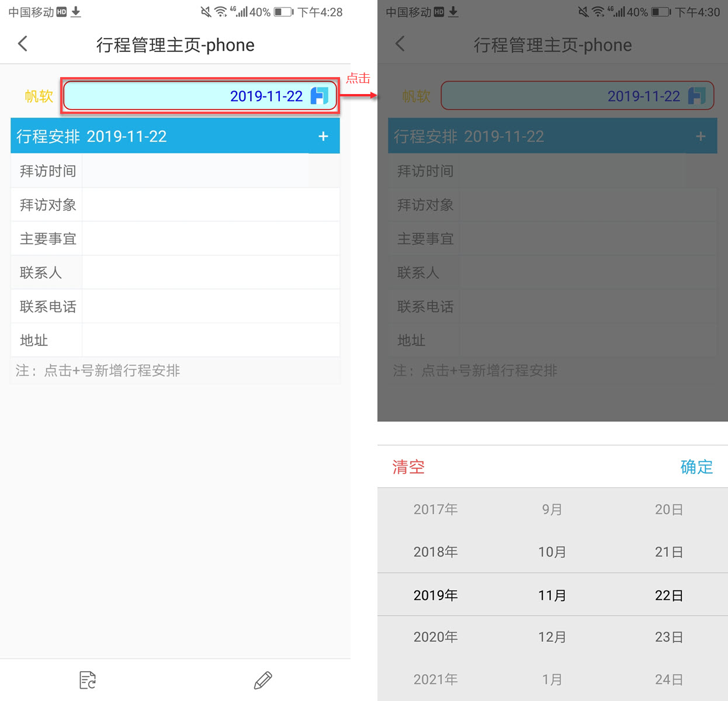Select 9月 in month picker
The image size is (728, 701).
(552, 509)
